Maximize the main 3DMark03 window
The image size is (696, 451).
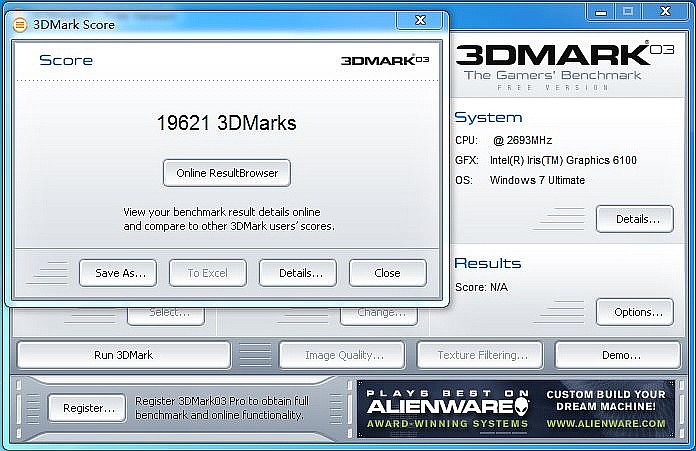coord(628,11)
